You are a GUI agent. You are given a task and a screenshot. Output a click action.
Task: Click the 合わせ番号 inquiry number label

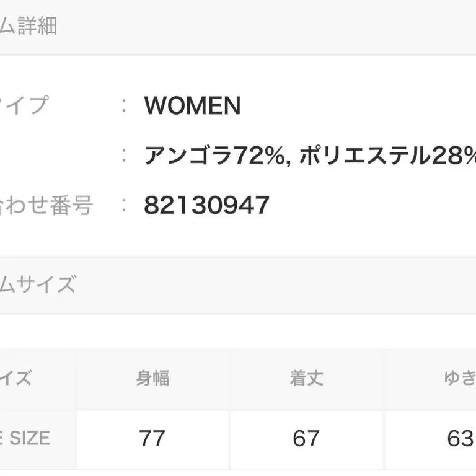point(46,205)
